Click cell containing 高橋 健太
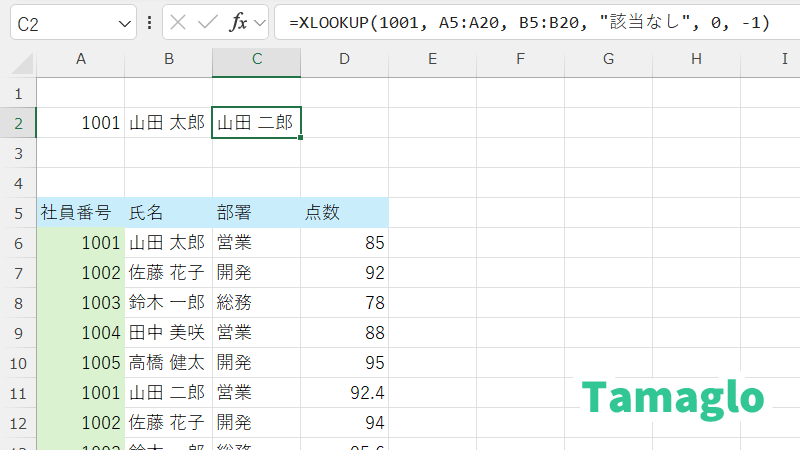The height and width of the screenshot is (450, 800). point(168,362)
